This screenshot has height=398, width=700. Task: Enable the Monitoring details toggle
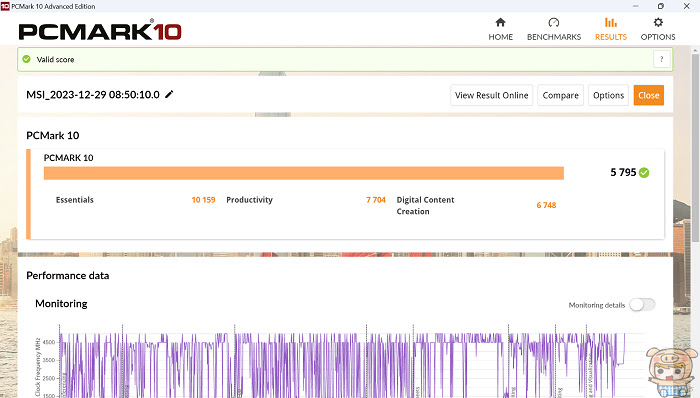642,305
